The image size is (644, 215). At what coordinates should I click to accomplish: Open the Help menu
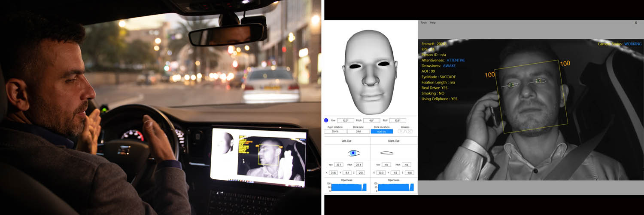[433, 22]
